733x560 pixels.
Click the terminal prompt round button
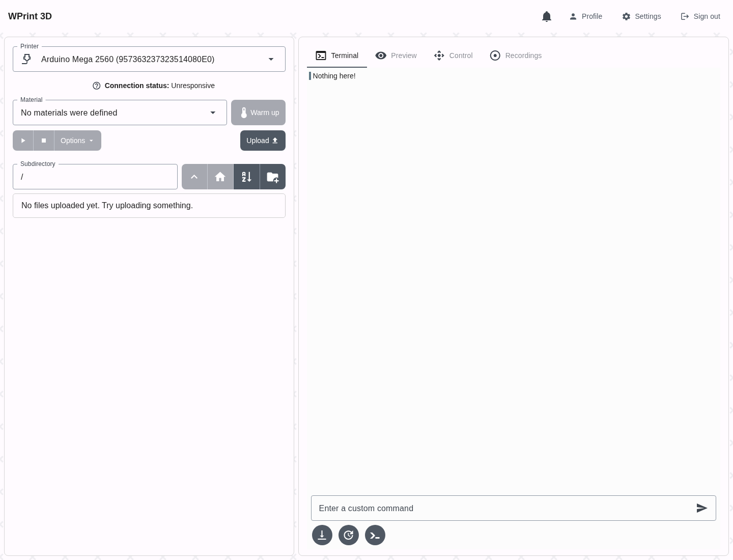(375, 535)
